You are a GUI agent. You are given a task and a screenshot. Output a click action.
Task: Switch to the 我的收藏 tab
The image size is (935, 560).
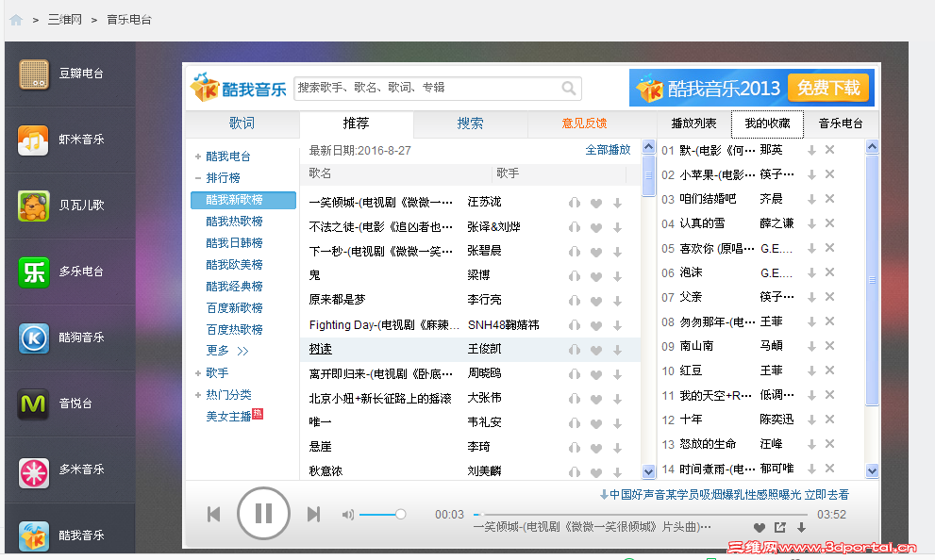pos(767,124)
